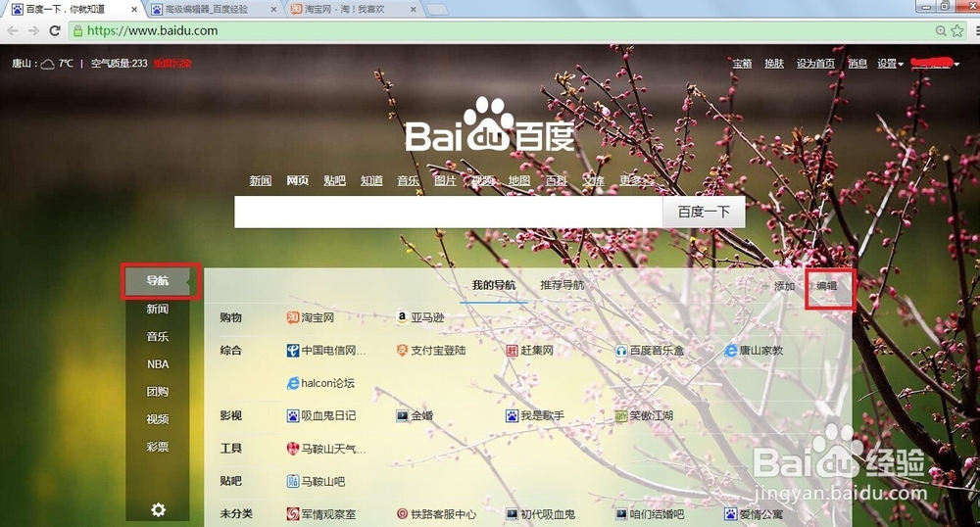The image size is (980, 527).
Task: Click the 购物 category label
Action: pos(230,317)
